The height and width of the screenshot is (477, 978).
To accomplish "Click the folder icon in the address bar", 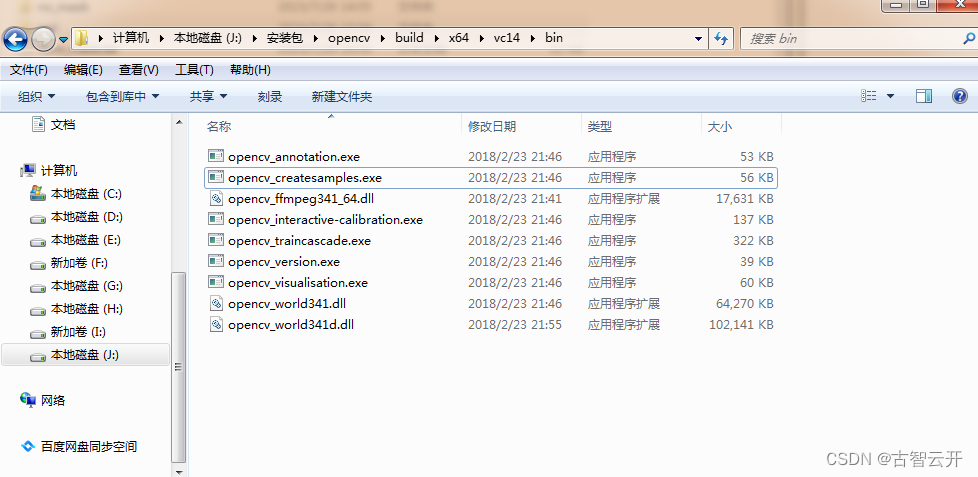I will pos(81,39).
